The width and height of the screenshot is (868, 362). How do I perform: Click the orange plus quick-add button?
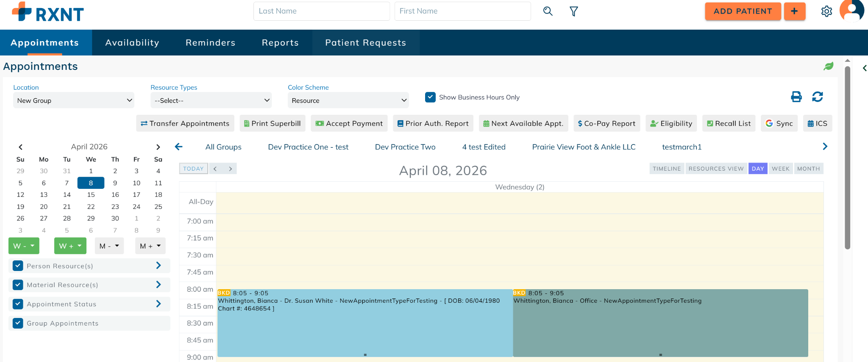pos(794,11)
